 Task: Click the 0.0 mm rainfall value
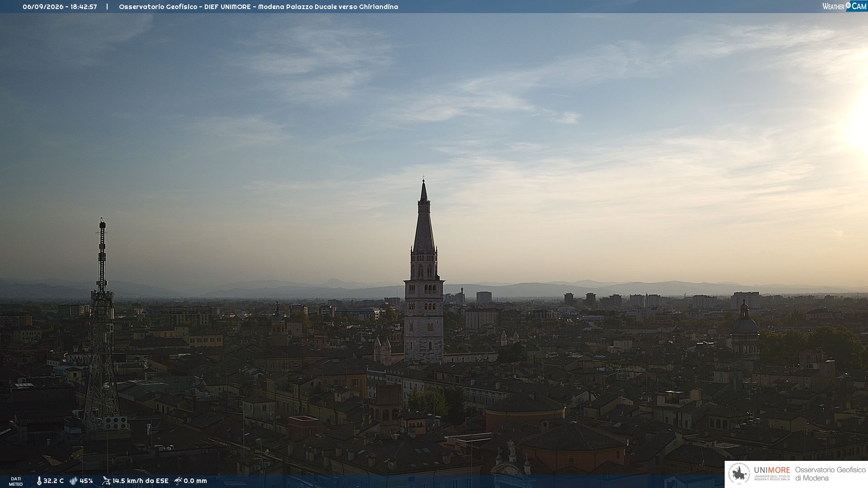[195, 481]
